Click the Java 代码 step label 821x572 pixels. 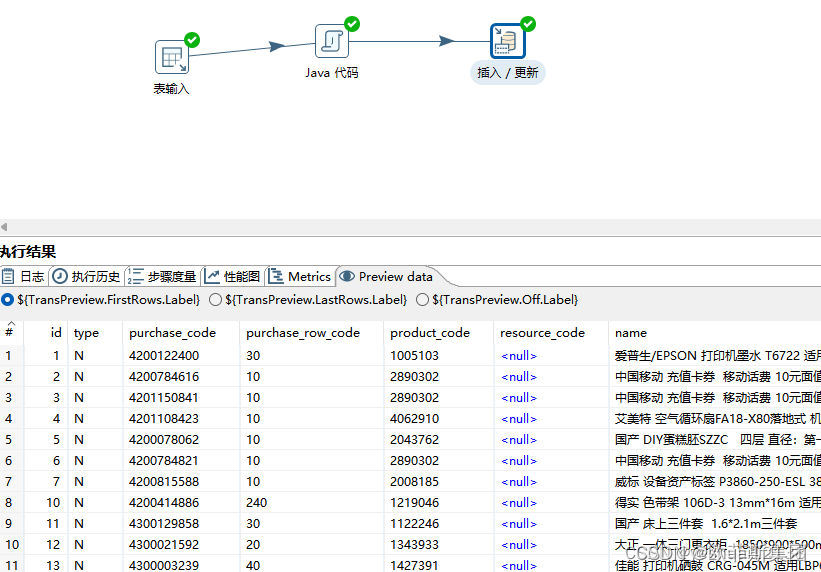coord(332,72)
